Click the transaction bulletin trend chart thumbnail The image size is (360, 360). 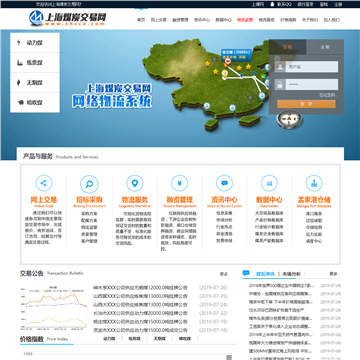pos(54,309)
